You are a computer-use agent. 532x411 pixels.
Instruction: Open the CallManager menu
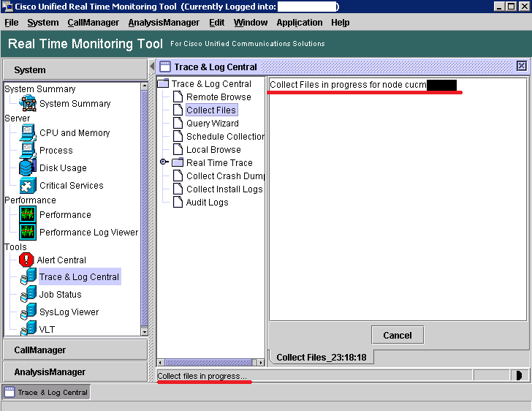pyautogui.click(x=94, y=23)
